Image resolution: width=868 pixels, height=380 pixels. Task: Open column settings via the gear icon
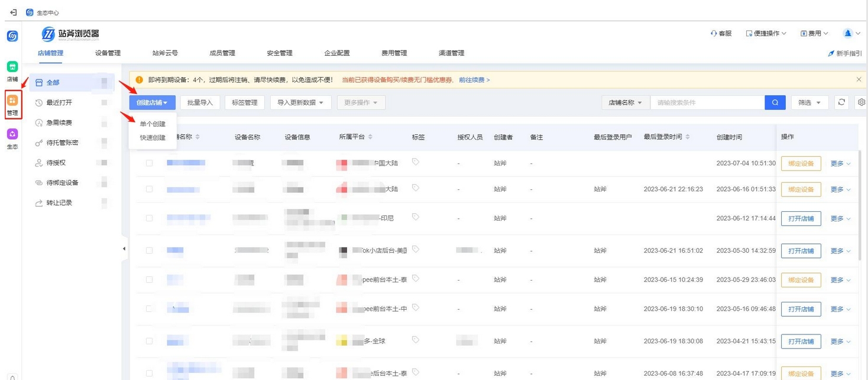[x=861, y=102]
